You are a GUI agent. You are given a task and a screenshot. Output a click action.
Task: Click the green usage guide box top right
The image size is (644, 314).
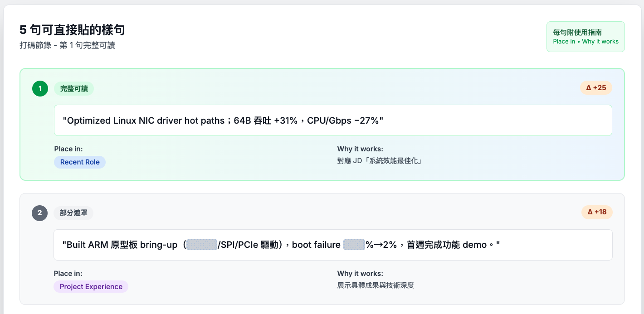[x=585, y=37]
